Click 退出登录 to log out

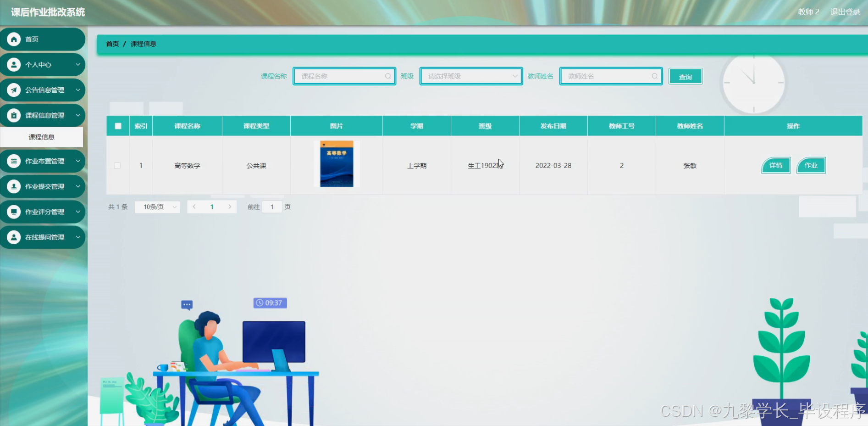coord(845,12)
